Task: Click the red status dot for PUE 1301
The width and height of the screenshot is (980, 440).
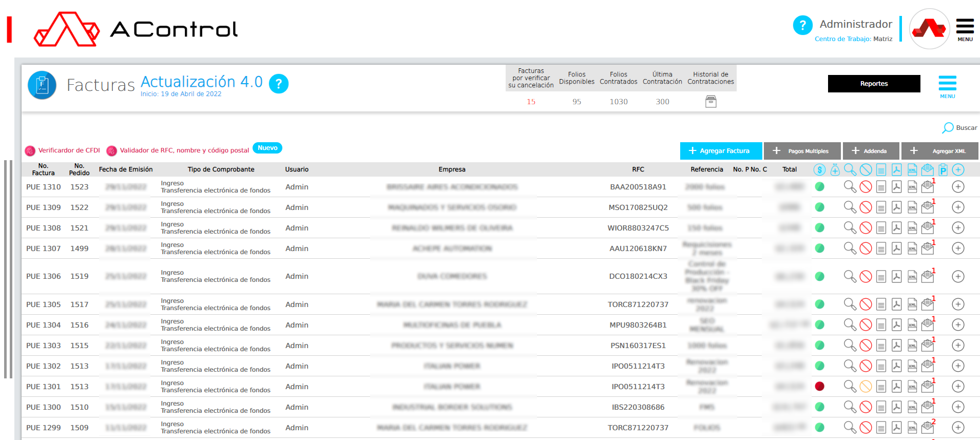Action: pyautogui.click(x=820, y=387)
